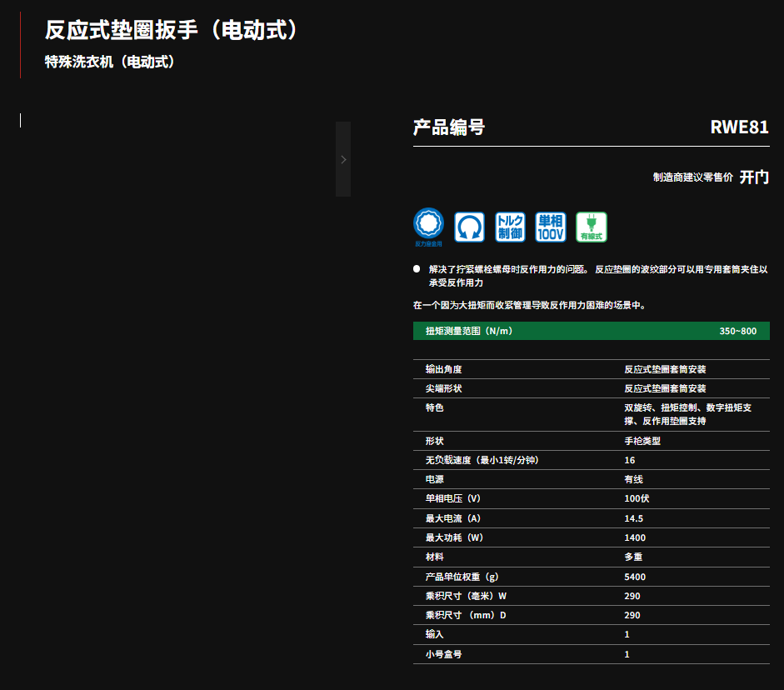Click the 特殊洗衣机 subtitle text
784x690 pixels.
[x=110, y=62]
